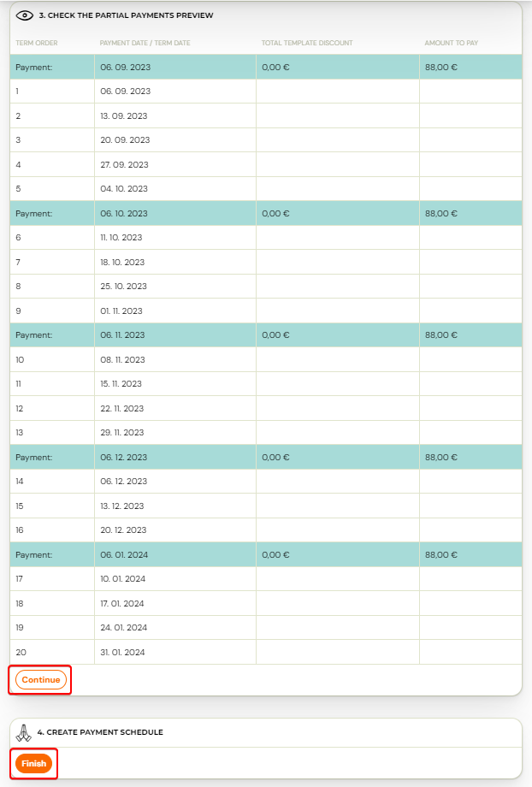Click the orange Finish button
532x787 pixels.
click(33, 763)
